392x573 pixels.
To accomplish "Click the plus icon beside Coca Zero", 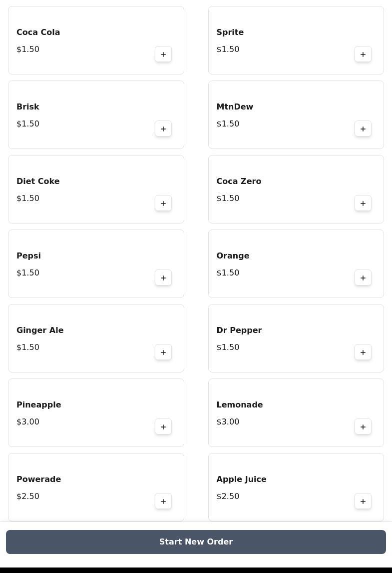I will tap(363, 203).
